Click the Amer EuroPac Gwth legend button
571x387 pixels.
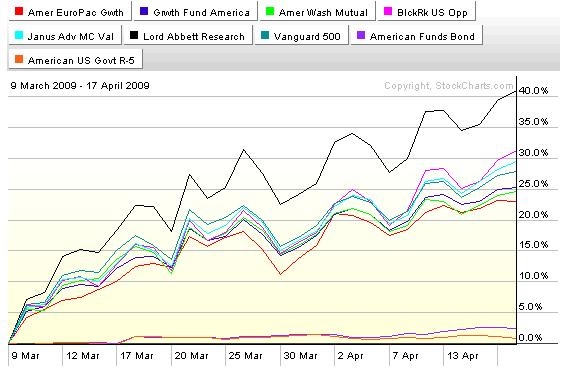coord(70,12)
